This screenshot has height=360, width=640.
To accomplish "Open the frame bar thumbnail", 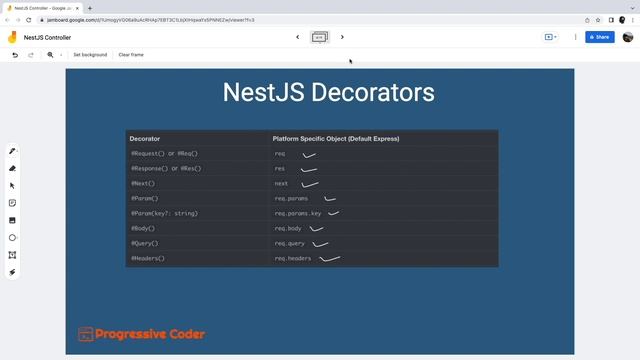I will 320,37.
